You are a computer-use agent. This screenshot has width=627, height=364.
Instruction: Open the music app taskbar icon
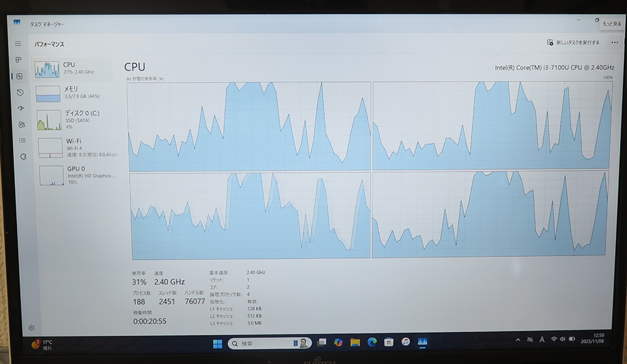pos(406,341)
